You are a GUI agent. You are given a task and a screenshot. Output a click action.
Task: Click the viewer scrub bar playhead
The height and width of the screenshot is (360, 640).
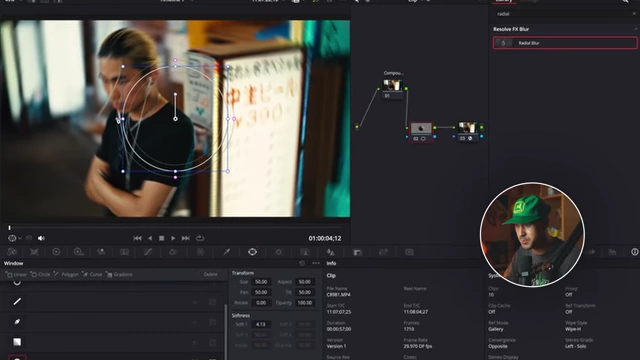[9, 228]
